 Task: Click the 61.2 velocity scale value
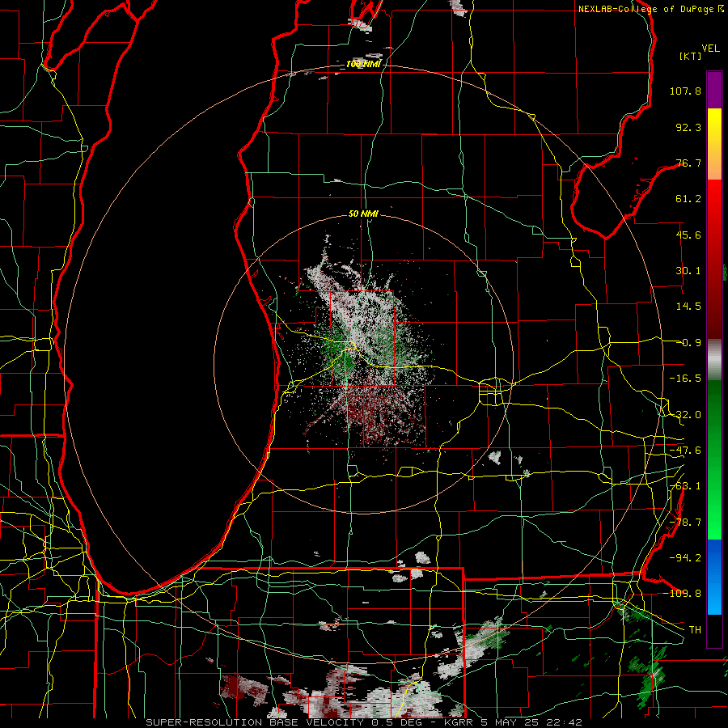pos(688,199)
